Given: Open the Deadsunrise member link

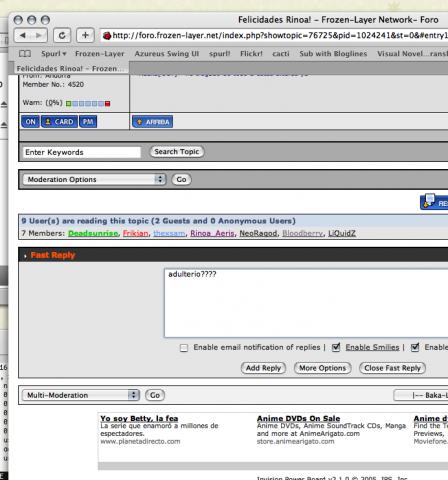Looking at the screenshot, I should coord(93,233).
